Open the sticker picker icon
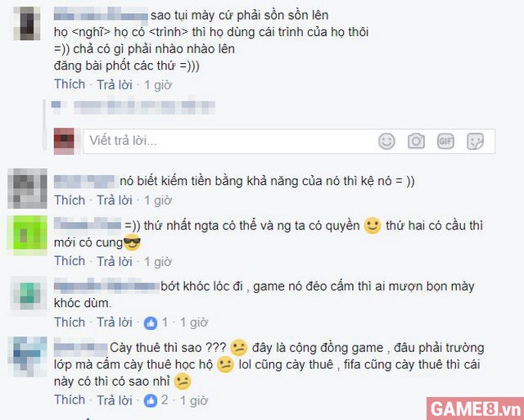The width and height of the screenshot is (524, 420). coord(475,141)
